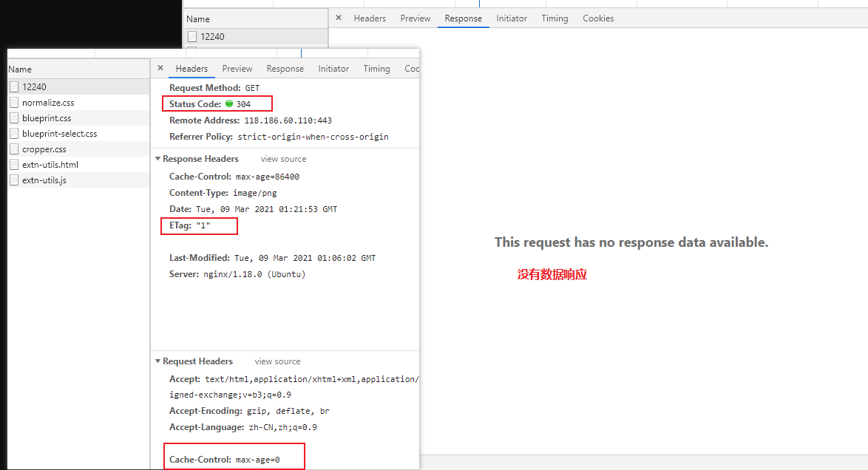Open Response tab in front panel
This screenshot has height=470, width=868.
click(285, 69)
